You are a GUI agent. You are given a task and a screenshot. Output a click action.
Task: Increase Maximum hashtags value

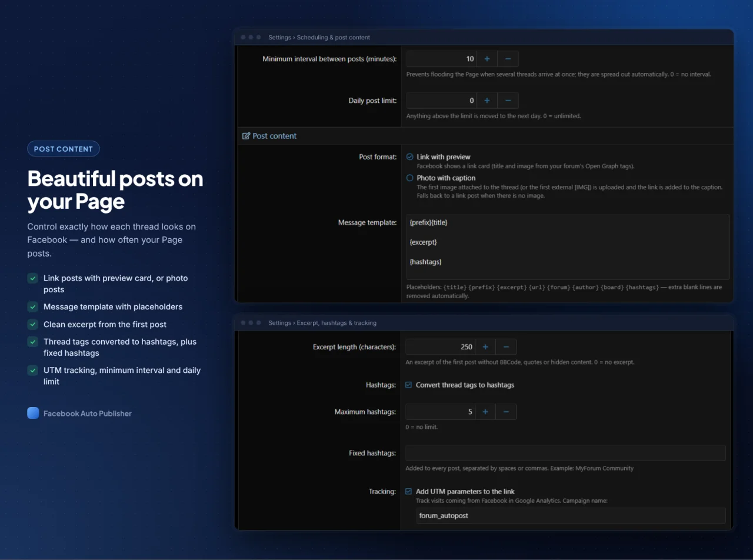(x=485, y=412)
